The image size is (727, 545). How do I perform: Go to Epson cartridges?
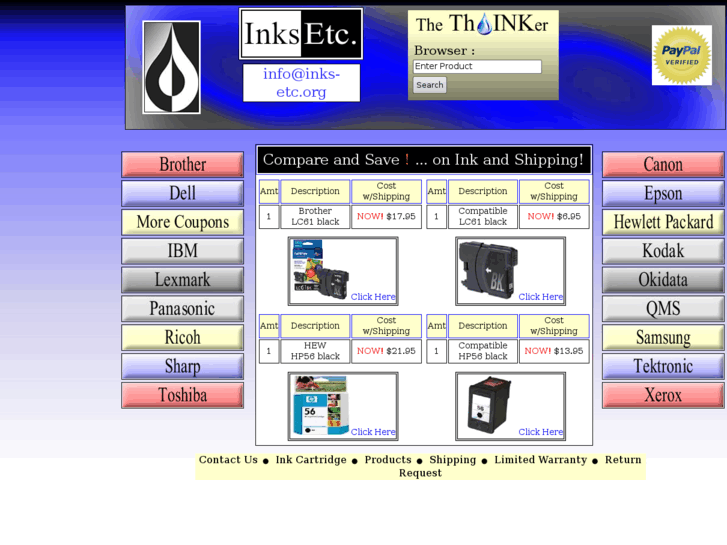pos(663,193)
